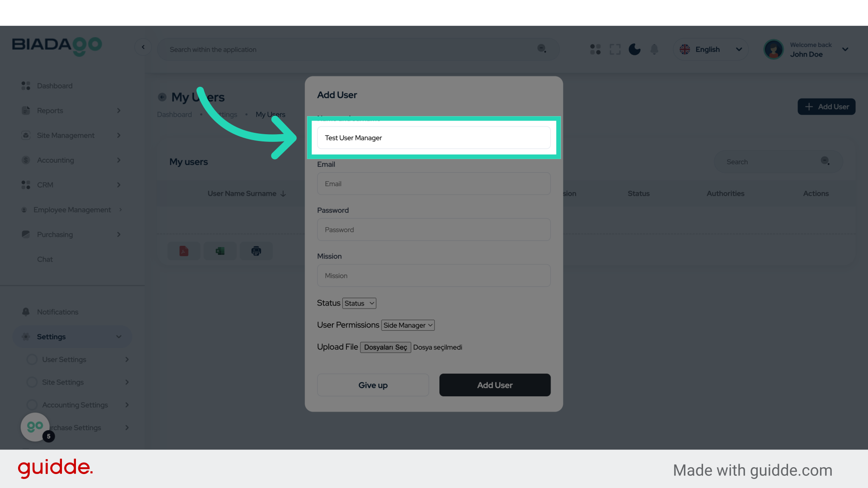Toggle dark mode with the moon icon
Image resolution: width=868 pixels, height=488 pixels.
point(634,49)
